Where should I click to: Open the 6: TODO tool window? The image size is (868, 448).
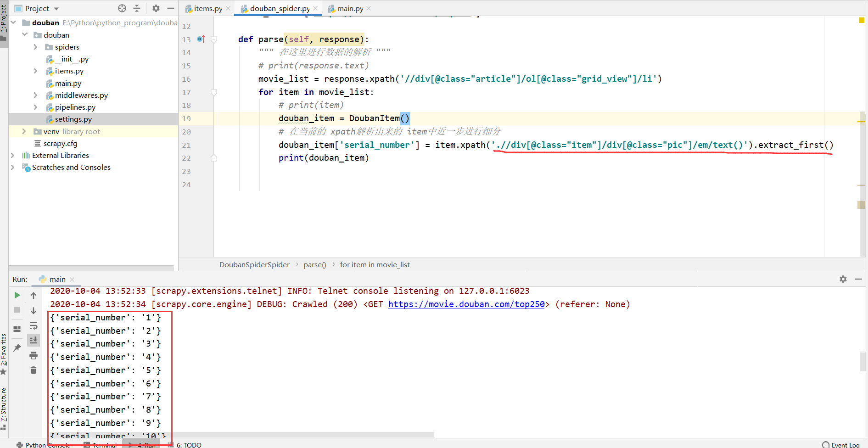(x=185, y=445)
